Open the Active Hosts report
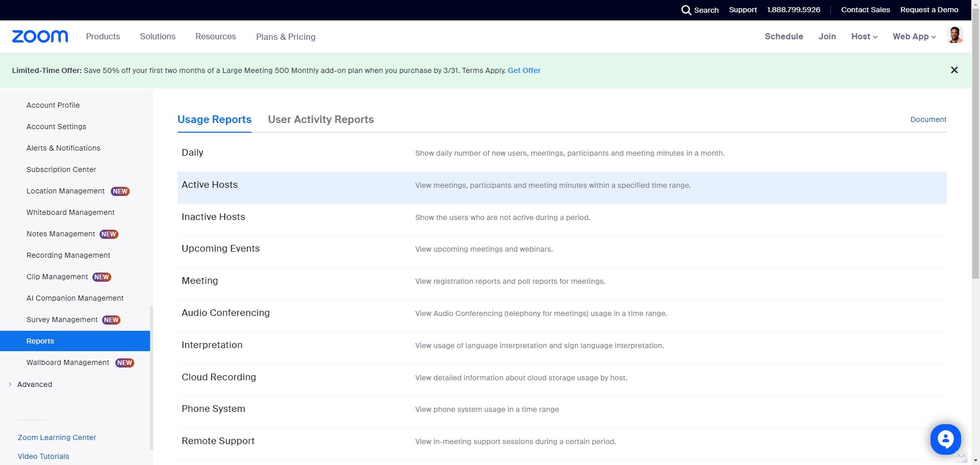This screenshot has height=465, width=980. tap(210, 185)
